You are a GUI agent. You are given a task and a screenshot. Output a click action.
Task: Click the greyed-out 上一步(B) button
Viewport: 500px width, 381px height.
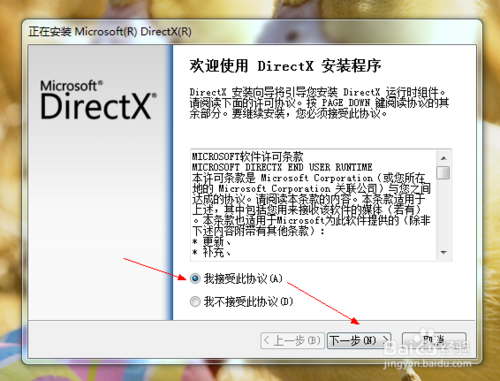pos(292,340)
